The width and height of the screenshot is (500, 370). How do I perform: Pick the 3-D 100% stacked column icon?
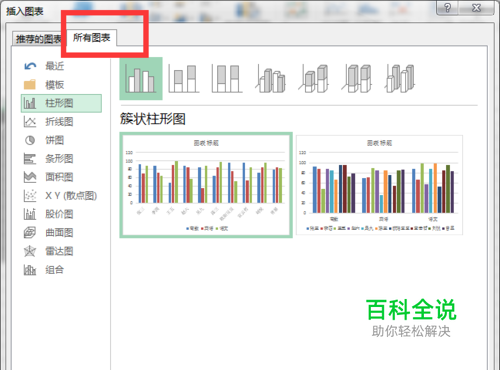[357, 79]
